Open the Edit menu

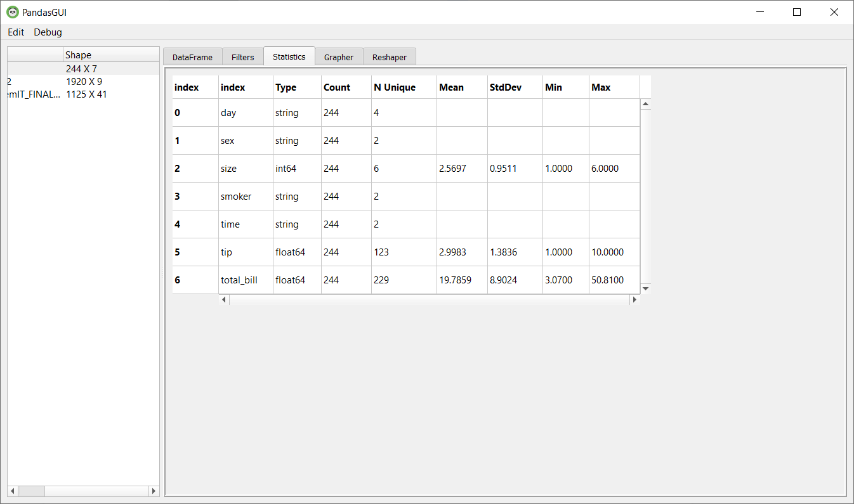pyautogui.click(x=15, y=32)
